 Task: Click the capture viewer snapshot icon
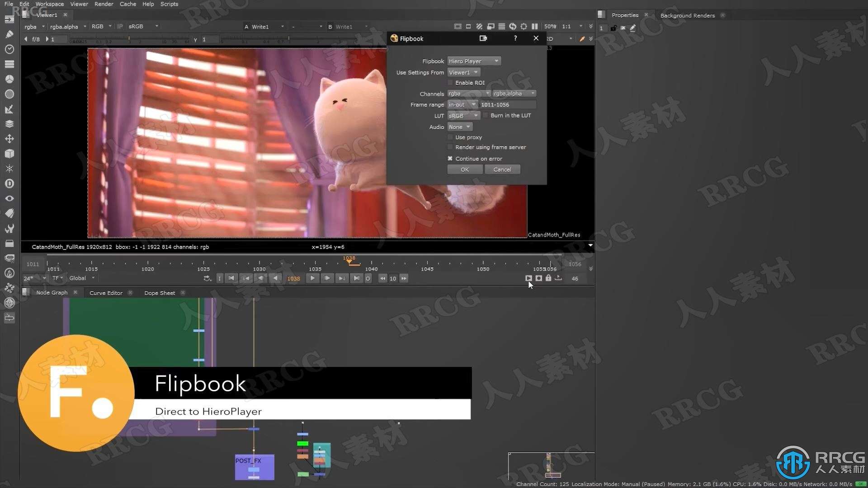coord(538,278)
